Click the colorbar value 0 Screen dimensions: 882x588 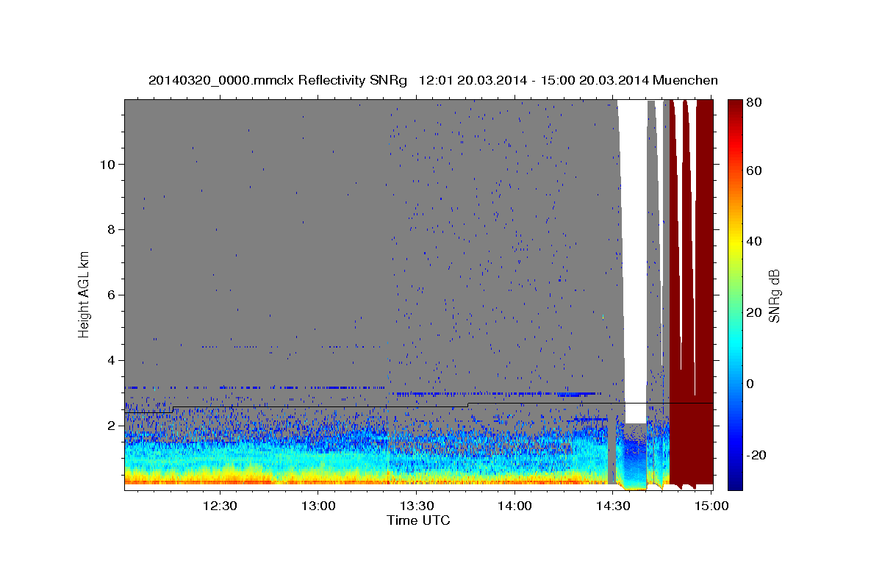coord(750,384)
